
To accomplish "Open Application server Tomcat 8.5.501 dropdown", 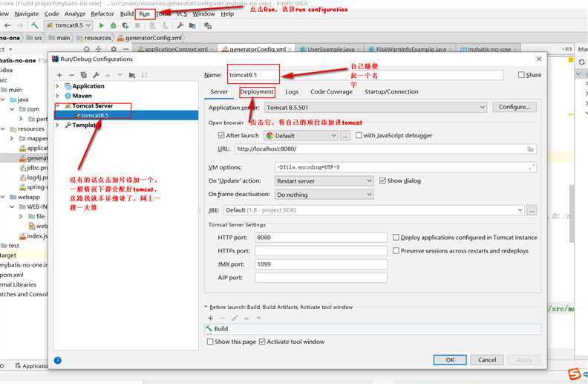I will click(376, 107).
